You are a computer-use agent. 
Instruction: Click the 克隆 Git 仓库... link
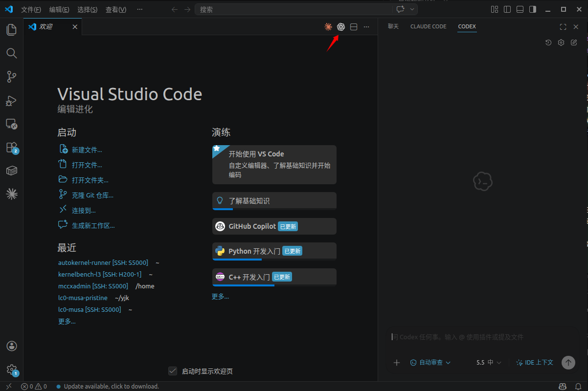pos(92,195)
